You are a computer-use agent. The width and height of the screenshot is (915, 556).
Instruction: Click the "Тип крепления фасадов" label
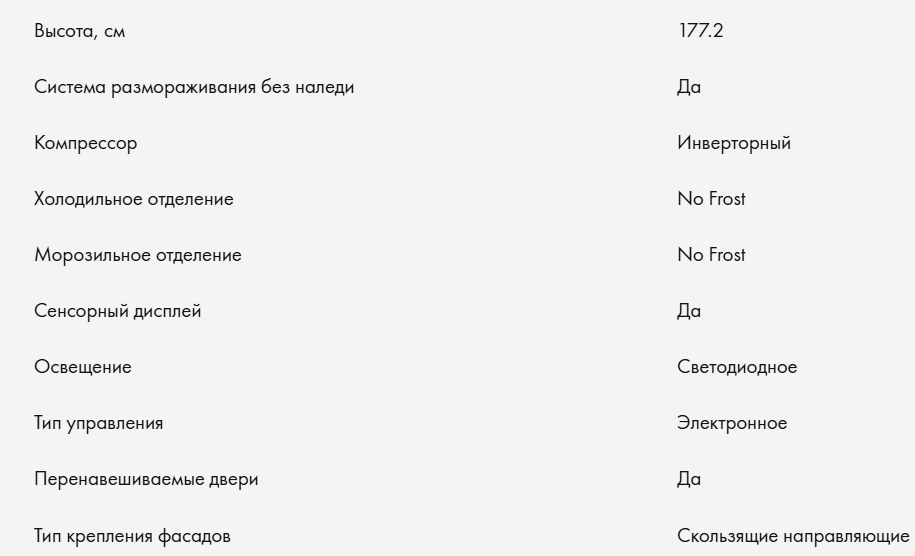[132, 536]
